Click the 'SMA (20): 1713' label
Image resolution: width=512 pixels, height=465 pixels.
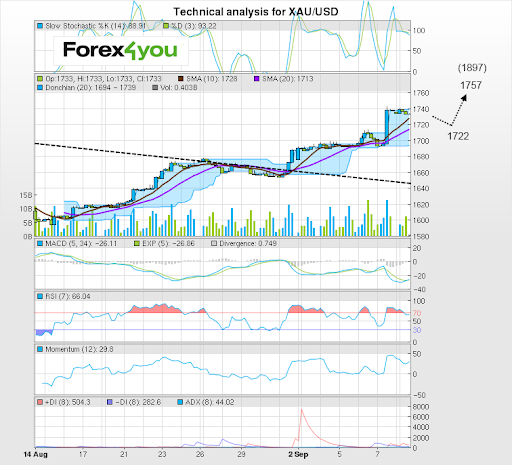click(x=288, y=79)
